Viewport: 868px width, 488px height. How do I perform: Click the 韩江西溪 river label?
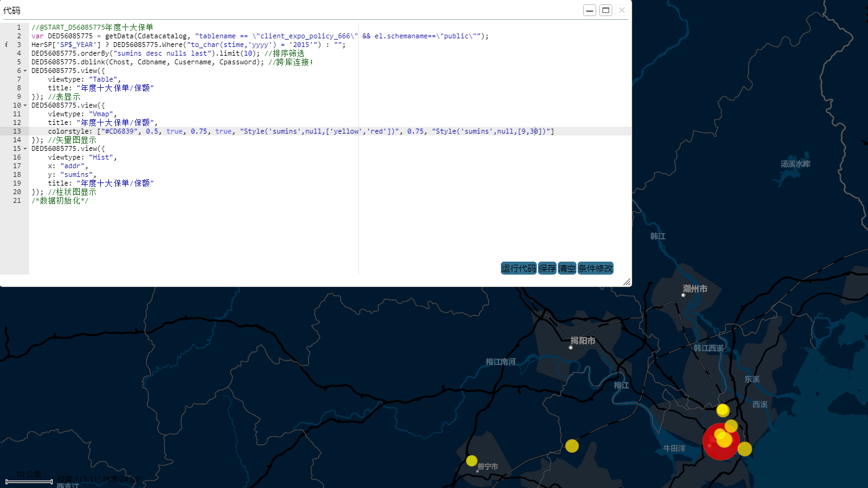pyautogui.click(x=708, y=348)
